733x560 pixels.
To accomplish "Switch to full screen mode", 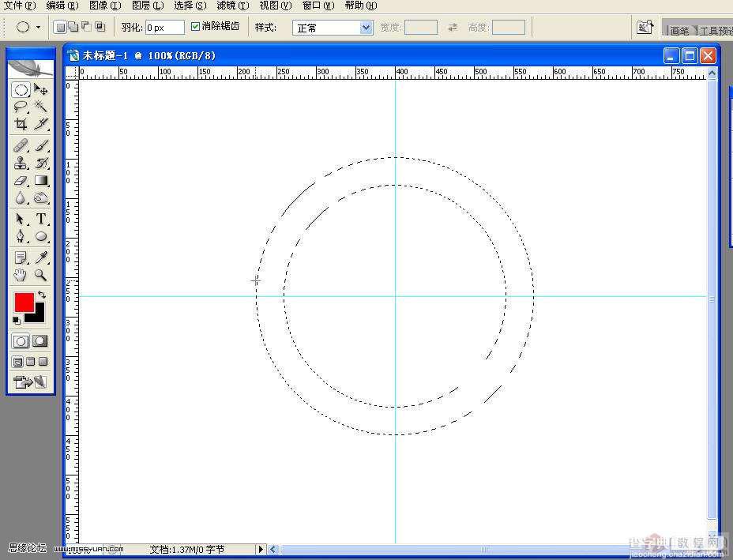I will 43,362.
